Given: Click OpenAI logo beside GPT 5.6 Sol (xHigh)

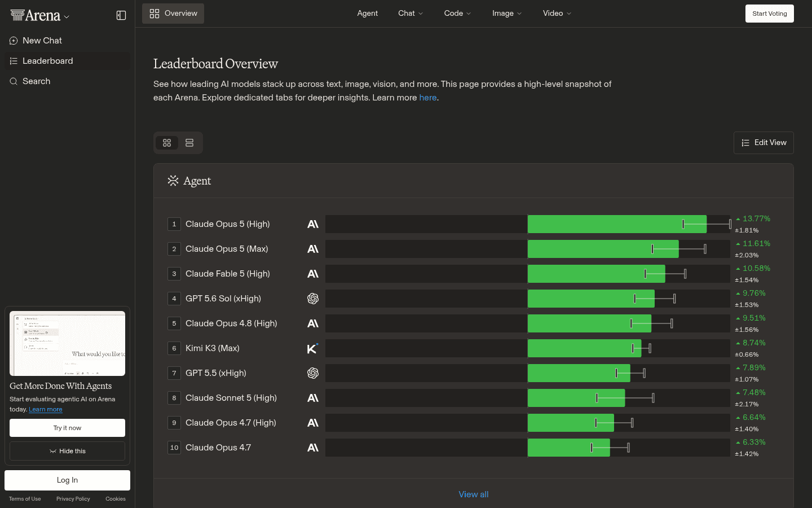Looking at the screenshot, I should click(x=313, y=299).
